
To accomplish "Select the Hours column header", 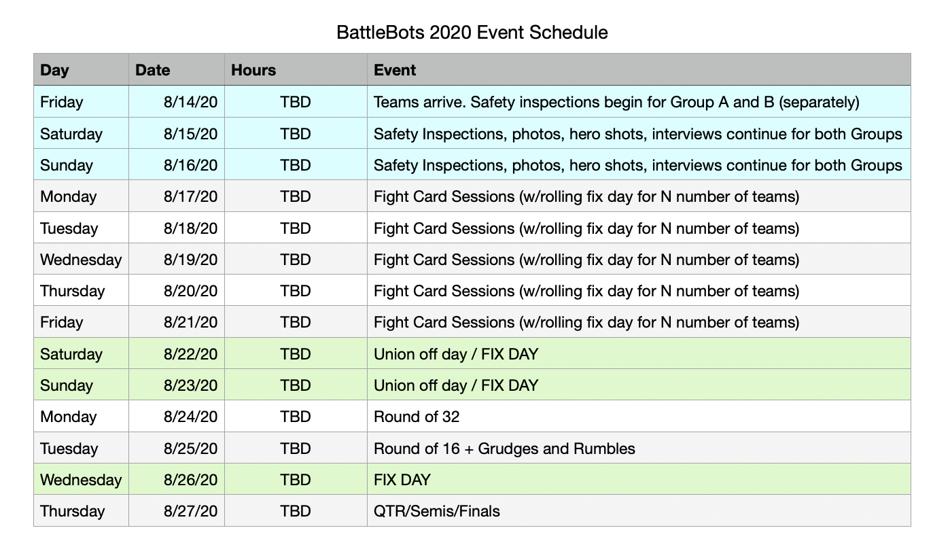I will click(296, 70).
